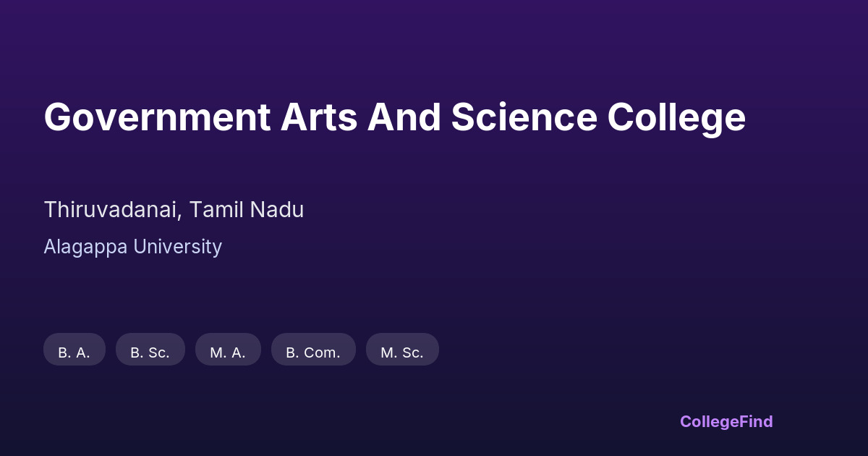Click the town name "Thiruvadanai"
868x456 pixels.
(111, 210)
